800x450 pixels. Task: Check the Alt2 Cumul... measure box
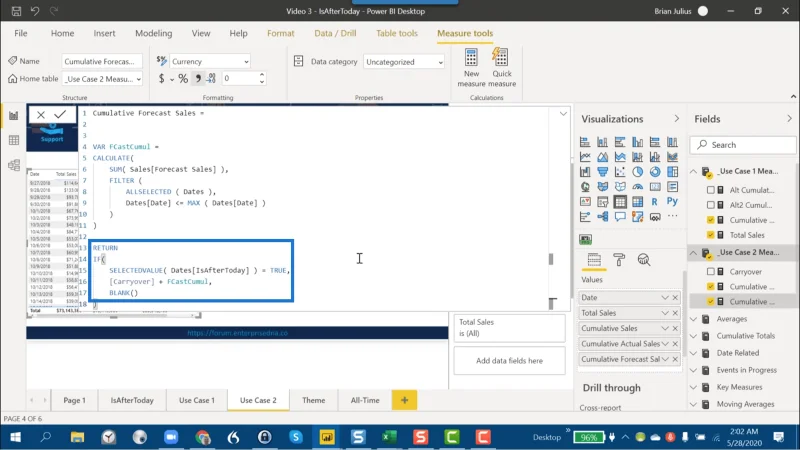tap(710, 205)
